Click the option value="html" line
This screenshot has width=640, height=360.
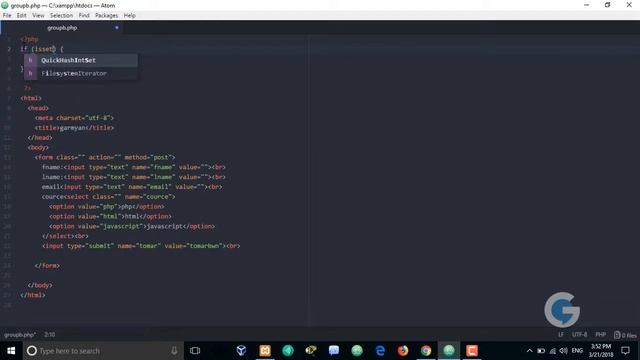tap(110, 216)
